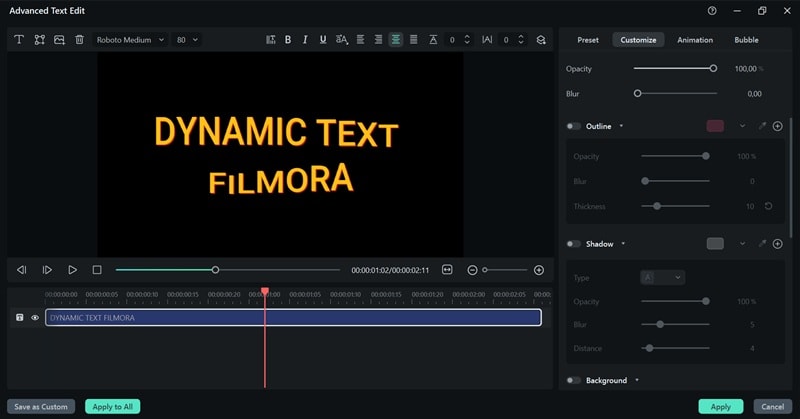Open the Bubble tab
This screenshot has height=419, width=800.
pyautogui.click(x=746, y=40)
